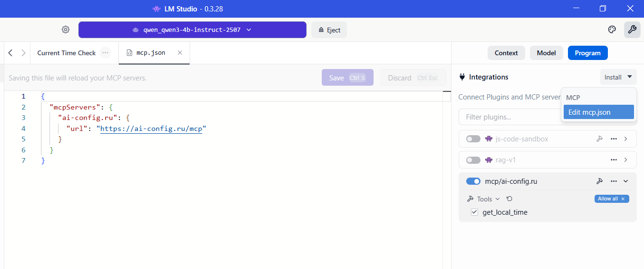Maximize the LM Studio window
This screenshot has width=644, height=269.
(603, 9)
